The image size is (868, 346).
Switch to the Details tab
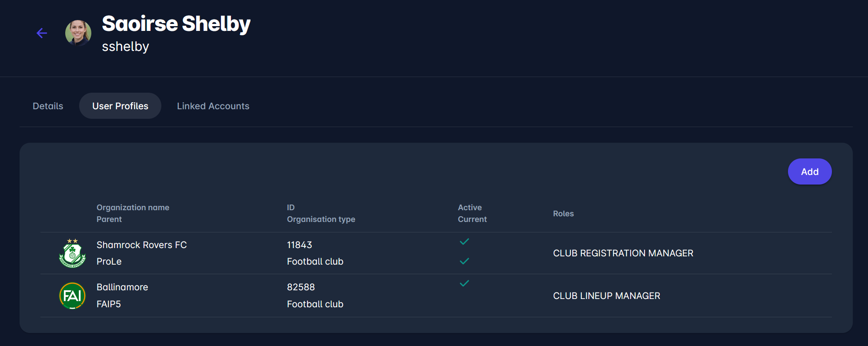(48, 106)
